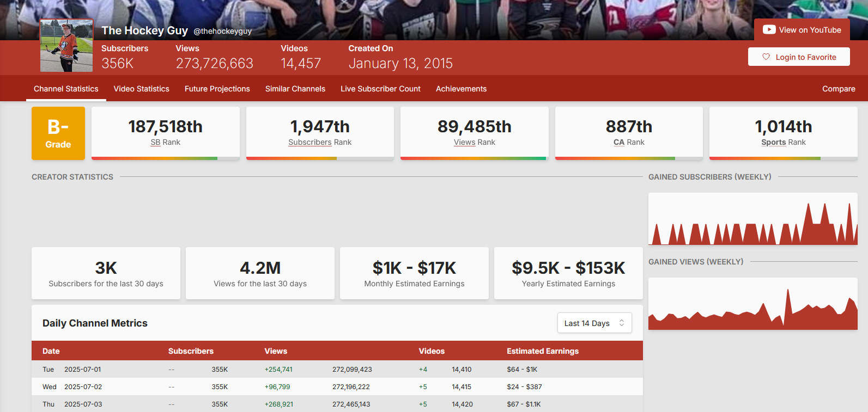This screenshot has width=868, height=412.
Task: Click the $67 - $1.1K earnings cell
Action: [524, 404]
